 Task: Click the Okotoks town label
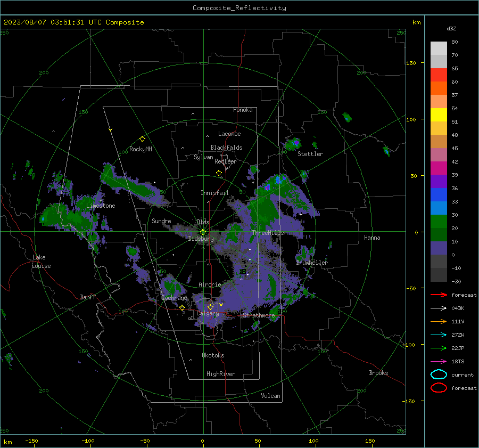click(x=213, y=355)
